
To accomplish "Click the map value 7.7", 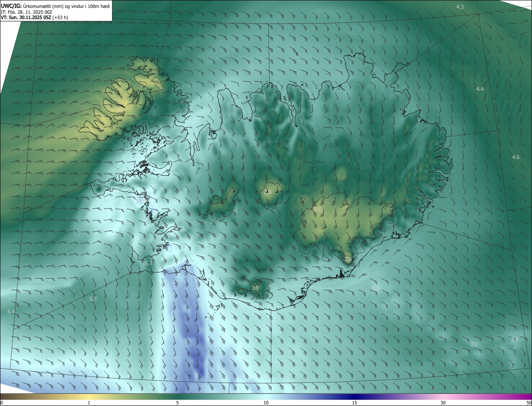I will pyautogui.click(x=474, y=344).
